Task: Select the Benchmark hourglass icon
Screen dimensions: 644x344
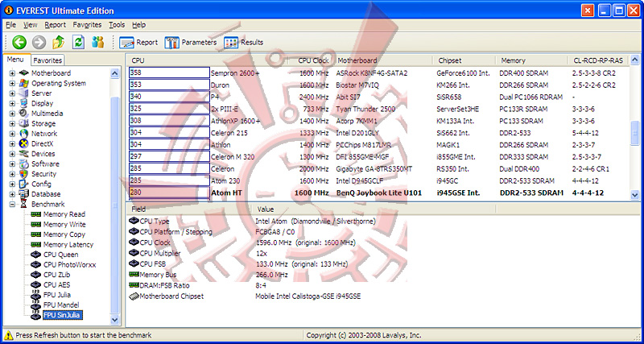Action: click(24, 204)
